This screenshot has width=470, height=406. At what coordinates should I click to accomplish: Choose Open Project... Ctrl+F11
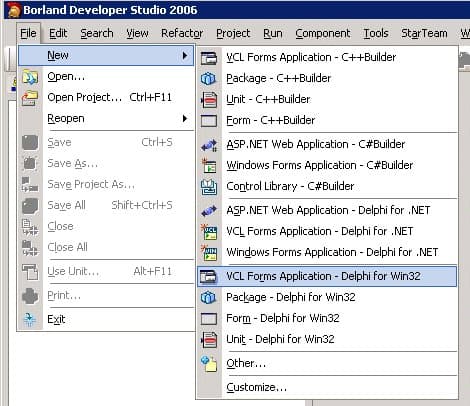pos(106,98)
